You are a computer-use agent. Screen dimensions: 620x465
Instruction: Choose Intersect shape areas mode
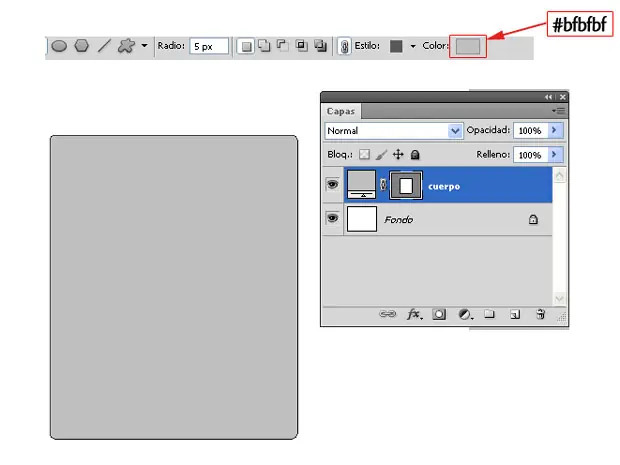tap(302, 46)
